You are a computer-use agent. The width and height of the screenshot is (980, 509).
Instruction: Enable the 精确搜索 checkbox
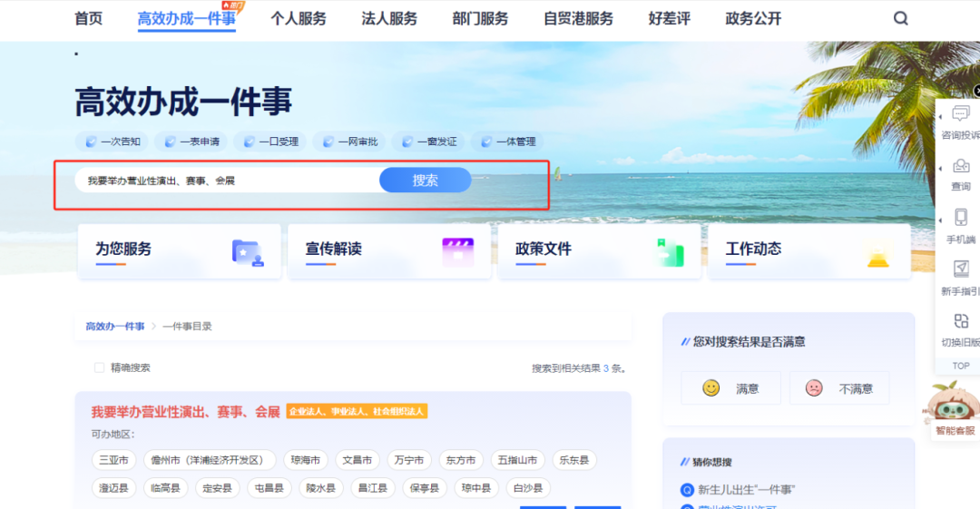(x=99, y=367)
